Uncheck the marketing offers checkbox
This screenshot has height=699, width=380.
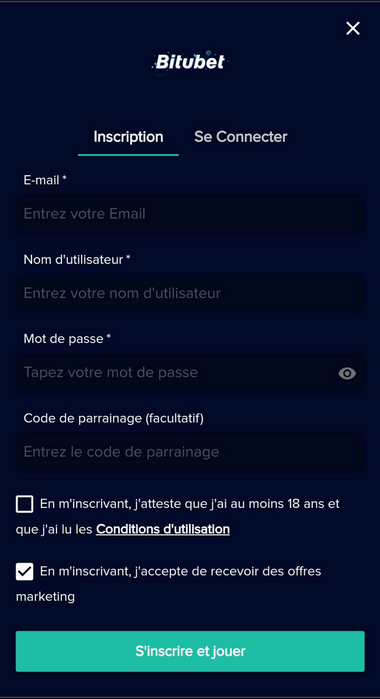click(25, 572)
